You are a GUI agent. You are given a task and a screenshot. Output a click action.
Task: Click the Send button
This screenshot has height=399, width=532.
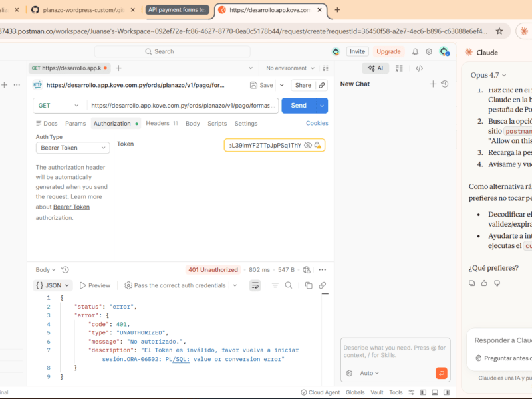coord(299,106)
